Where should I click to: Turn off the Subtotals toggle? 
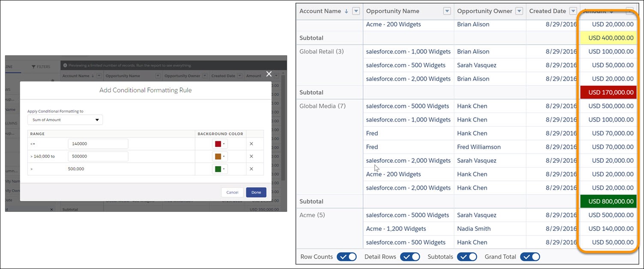point(467,257)
